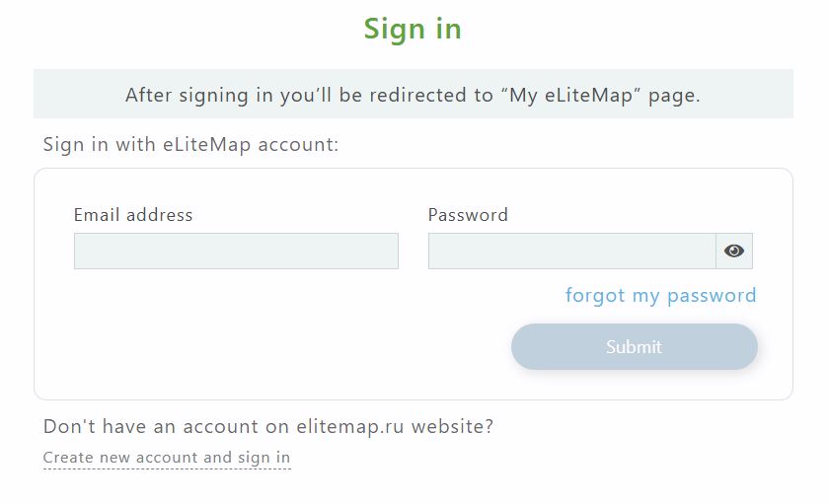The image size is (828, 504).
Task: Toggle password visibility eye icon
Action: 734,251
